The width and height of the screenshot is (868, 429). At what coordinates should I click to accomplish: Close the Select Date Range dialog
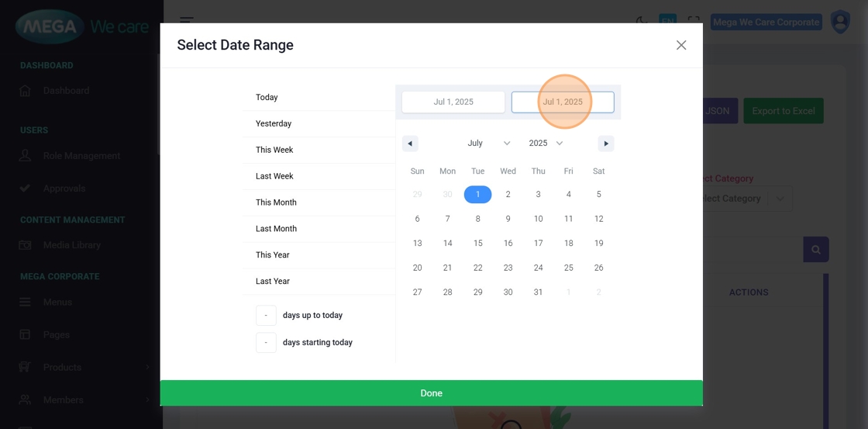[681, 45]
